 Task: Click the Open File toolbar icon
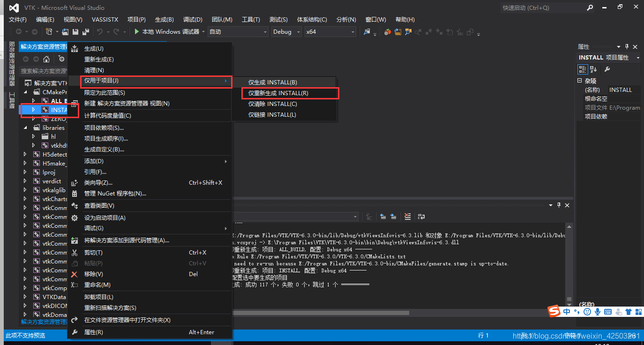(x=65, y=32)
